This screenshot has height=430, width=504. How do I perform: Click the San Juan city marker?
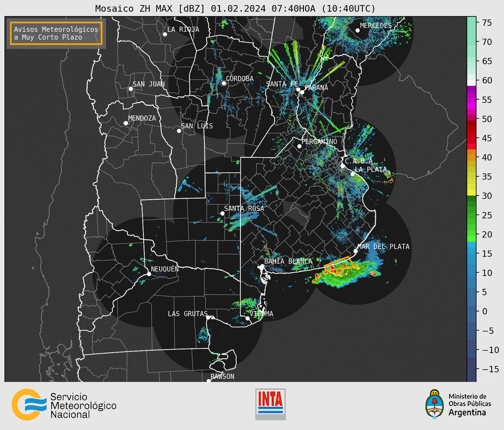coord(131,89)
